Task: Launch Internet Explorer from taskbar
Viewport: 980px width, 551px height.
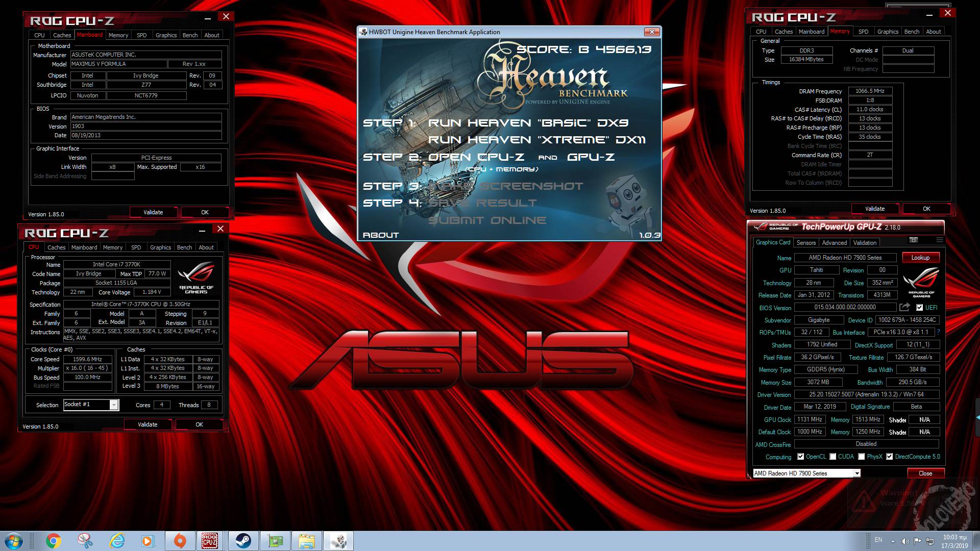Action: click(x=117, y=541)
